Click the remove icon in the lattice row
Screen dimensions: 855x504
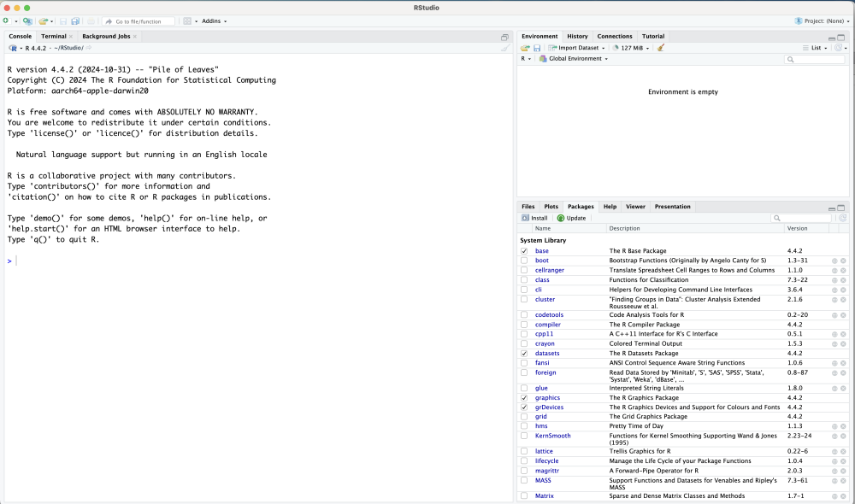tap(843, 452)
